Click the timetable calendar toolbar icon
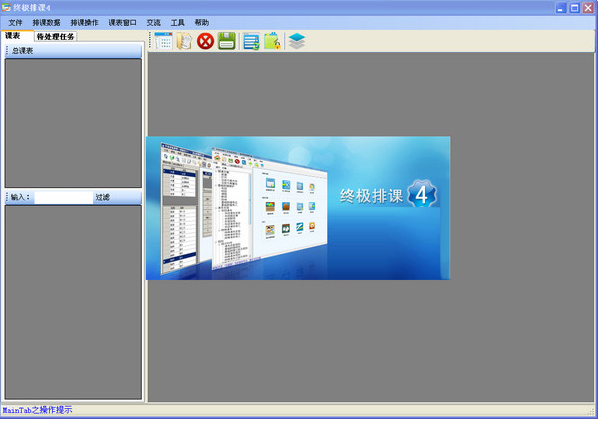Viewport: 599px width, 421px height. click(164, 41)
